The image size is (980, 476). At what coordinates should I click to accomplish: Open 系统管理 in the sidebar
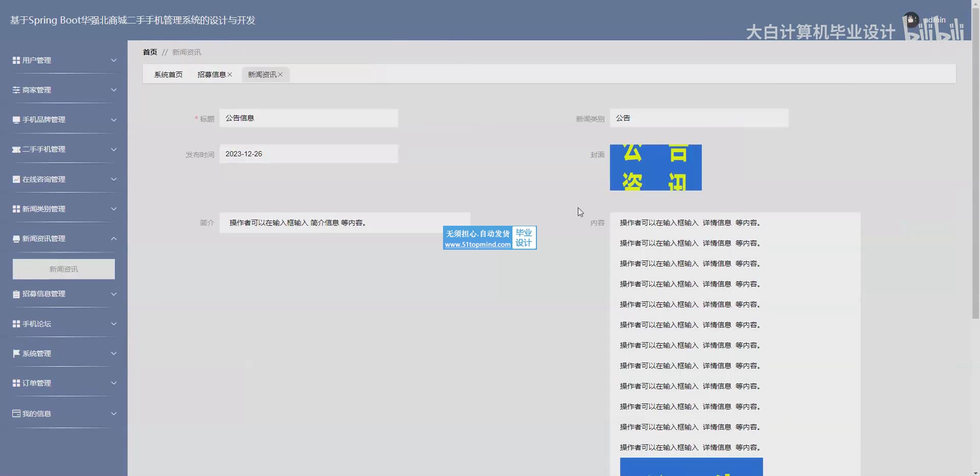(37, 353)
